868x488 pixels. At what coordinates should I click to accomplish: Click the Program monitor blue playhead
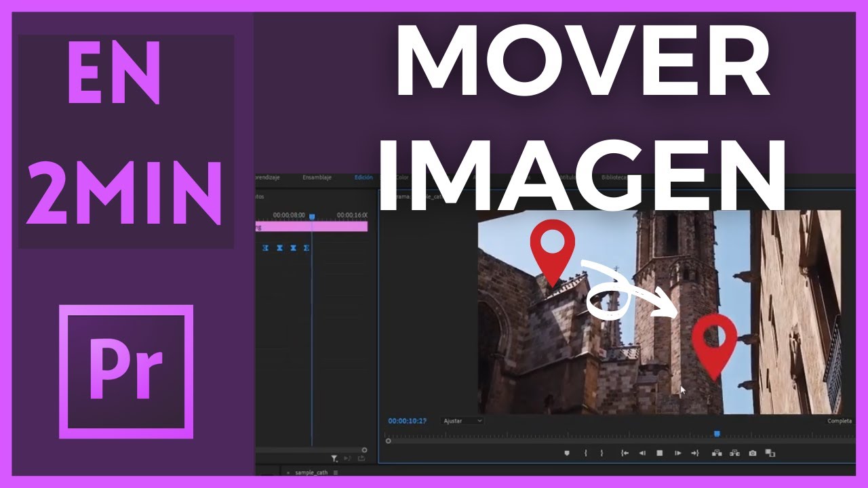[717, 434]
